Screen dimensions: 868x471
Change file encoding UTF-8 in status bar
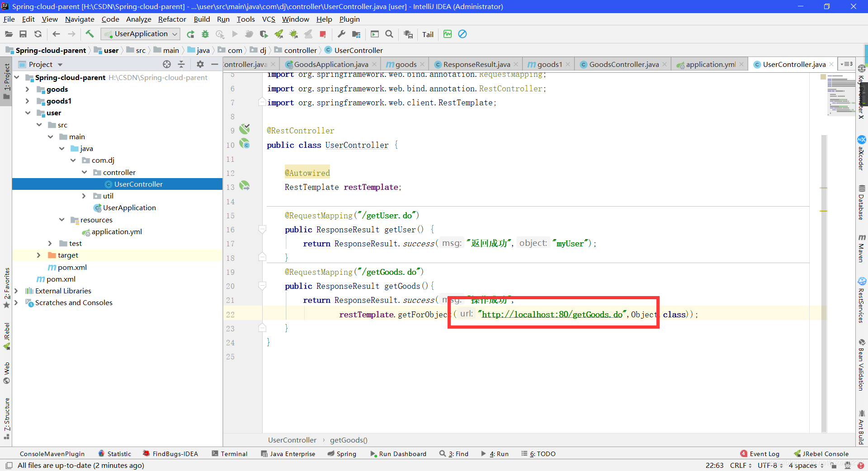click(x=770, y=465)
